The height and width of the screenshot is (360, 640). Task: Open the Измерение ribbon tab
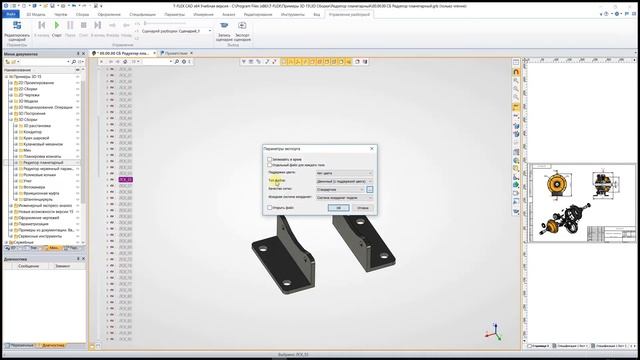tap(203, 14)
